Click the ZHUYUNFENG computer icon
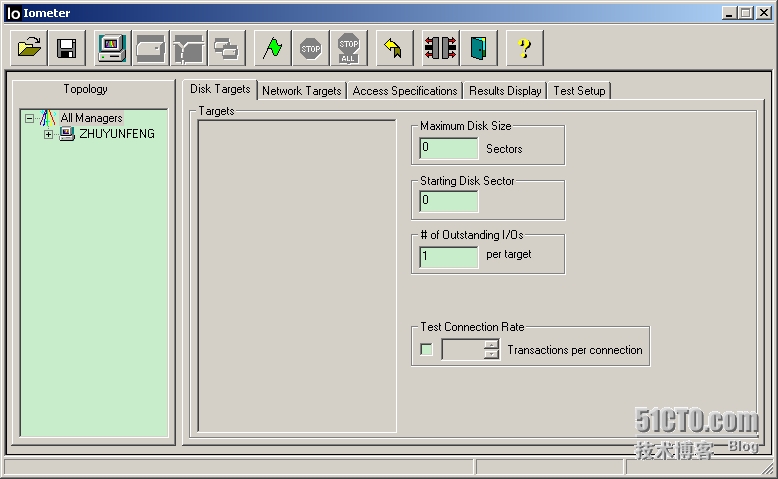The image size is (778, 479). pyautogui.click(x=66, y=134)
